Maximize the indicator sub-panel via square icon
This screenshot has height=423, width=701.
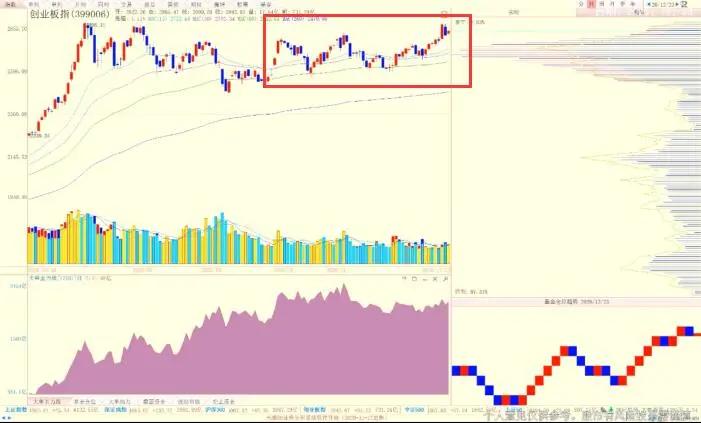click(x=414, y=279)
